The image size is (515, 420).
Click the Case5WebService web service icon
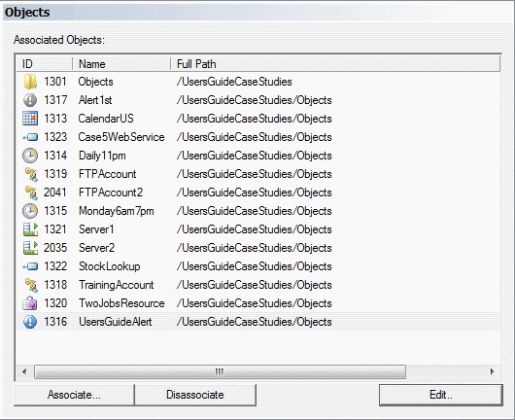click(30, 137)
